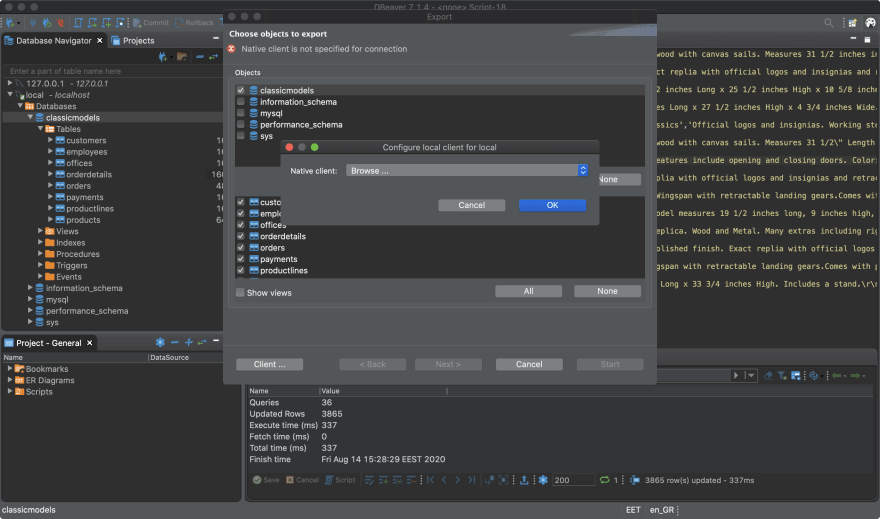The height and width of the screenshot is (519, 880).
Task: Uncheck the payments table checkbox
Action: [x=241, y=259]
